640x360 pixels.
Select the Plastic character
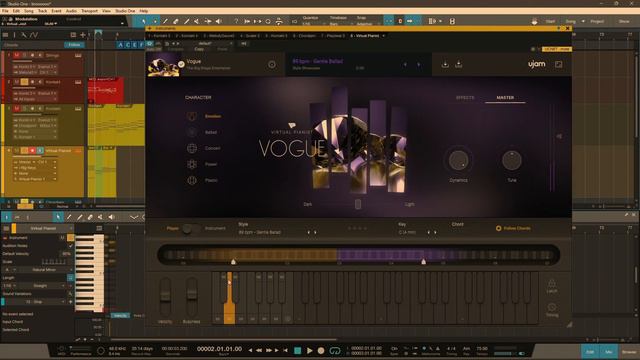point(211,180)
